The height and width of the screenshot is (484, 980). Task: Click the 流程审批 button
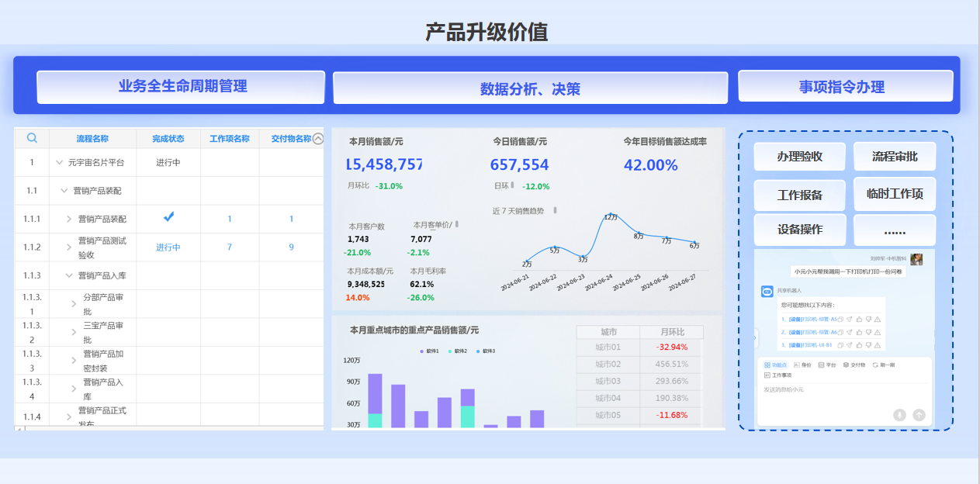click(894, 157)
